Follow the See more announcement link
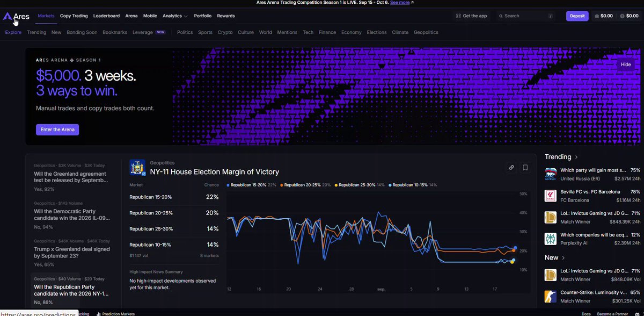This screenshot has height=316, width=644. 399,3
